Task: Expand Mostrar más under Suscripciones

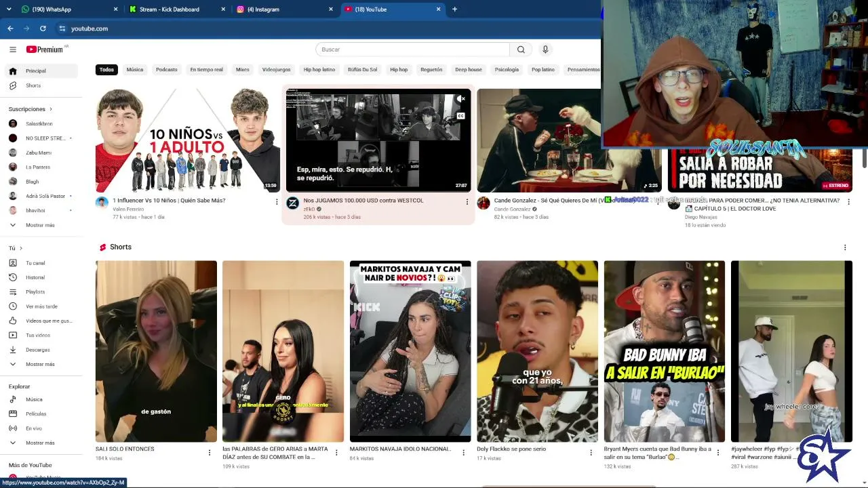Action: 41,225
